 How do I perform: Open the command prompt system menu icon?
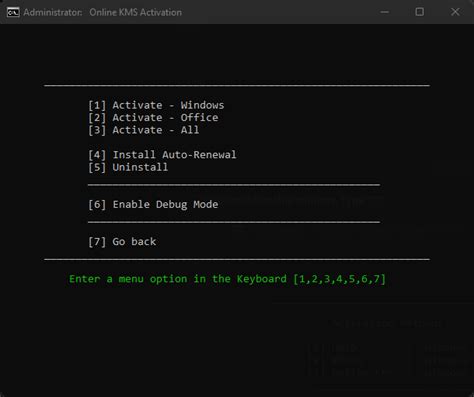coord(13,12)
